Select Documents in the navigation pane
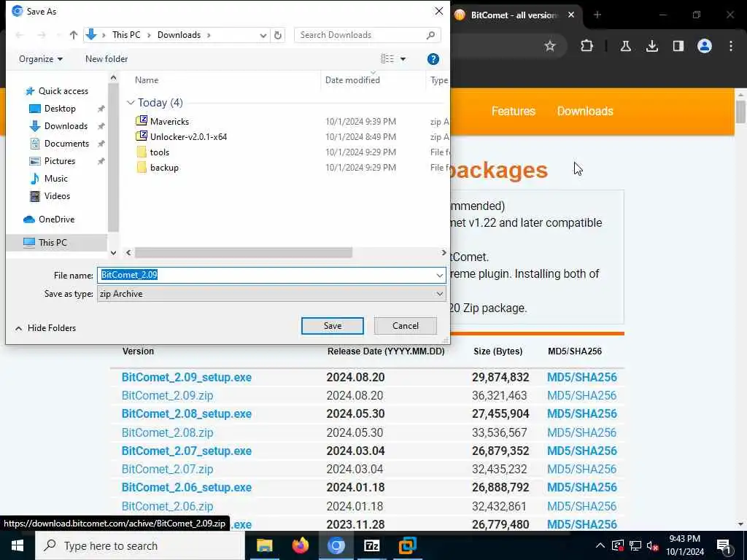The width and height of the screenshot is (747, 560). pos(66,144)
